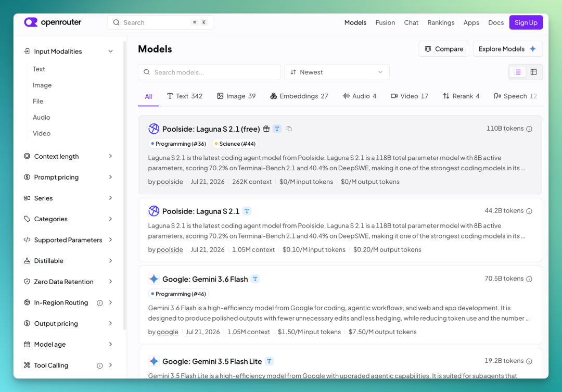The height and width of the screenshot is (392, 562).
Task: Select Text input modality filter
Action: click(39, 69)
